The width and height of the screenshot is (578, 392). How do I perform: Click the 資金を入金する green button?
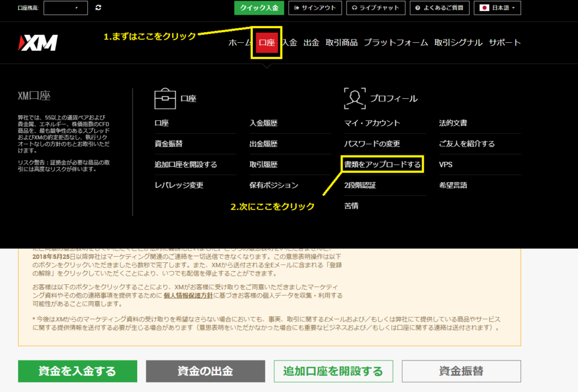click(x=77, y=371)
